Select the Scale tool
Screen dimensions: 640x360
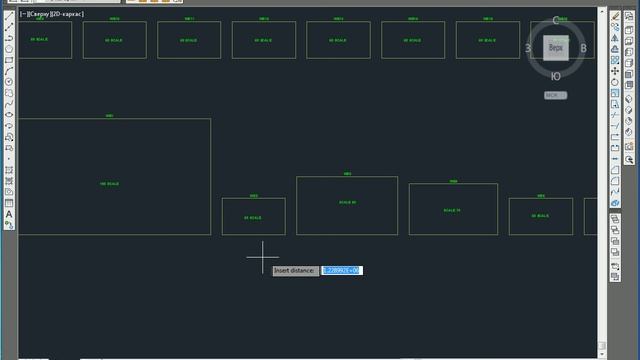[x=615, y=93]
